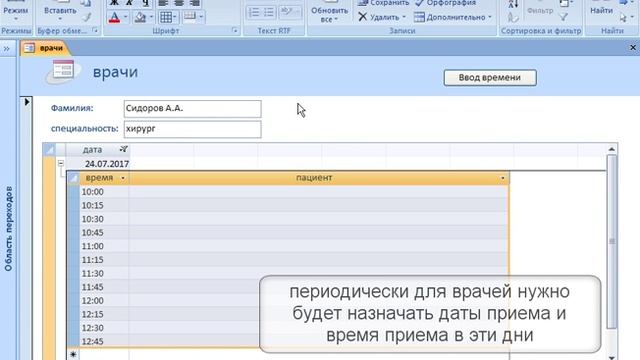Click the 10:45 time cell
Viewport: 640px width, 360px height.
(x=104, y=233)
